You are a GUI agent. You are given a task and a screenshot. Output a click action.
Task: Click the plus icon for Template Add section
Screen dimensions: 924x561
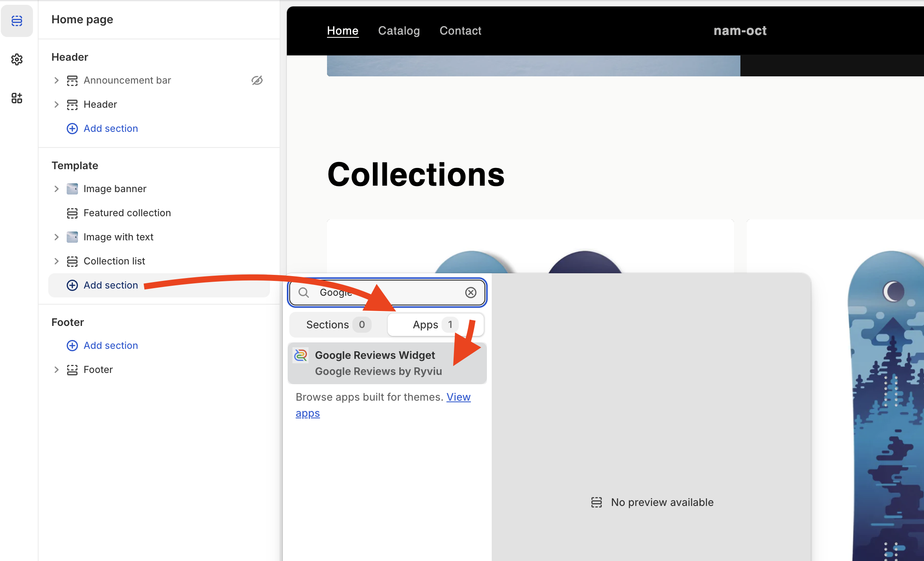pos(72,285)
